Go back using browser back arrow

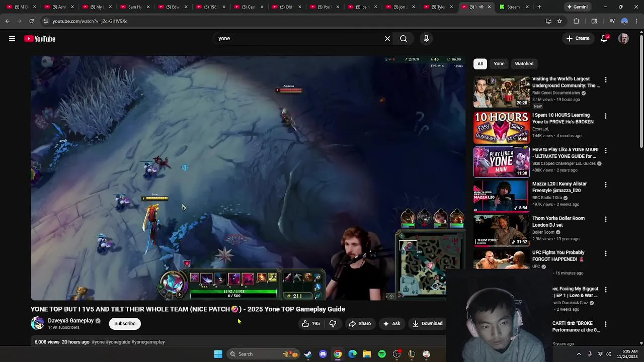click(x=8, y=21)
